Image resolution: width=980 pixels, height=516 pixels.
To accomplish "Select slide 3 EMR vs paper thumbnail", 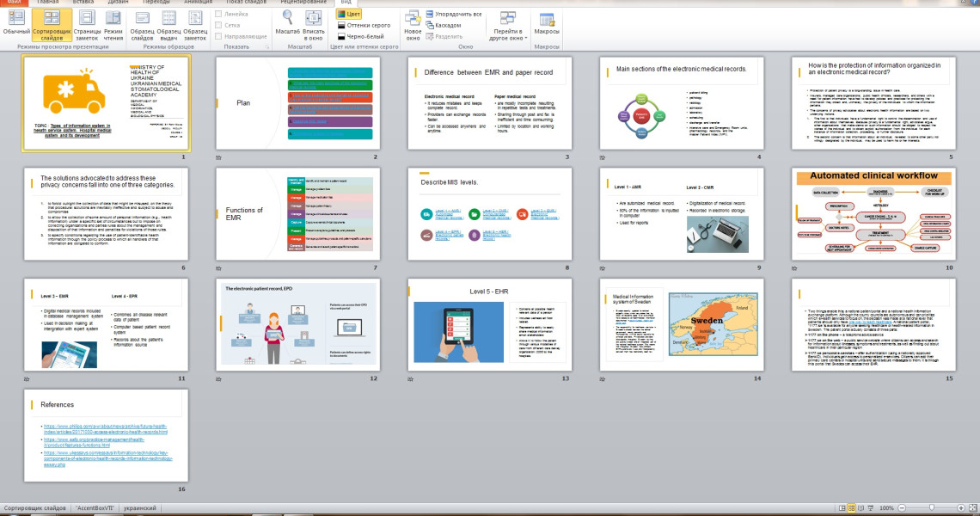I will [490, 103].
